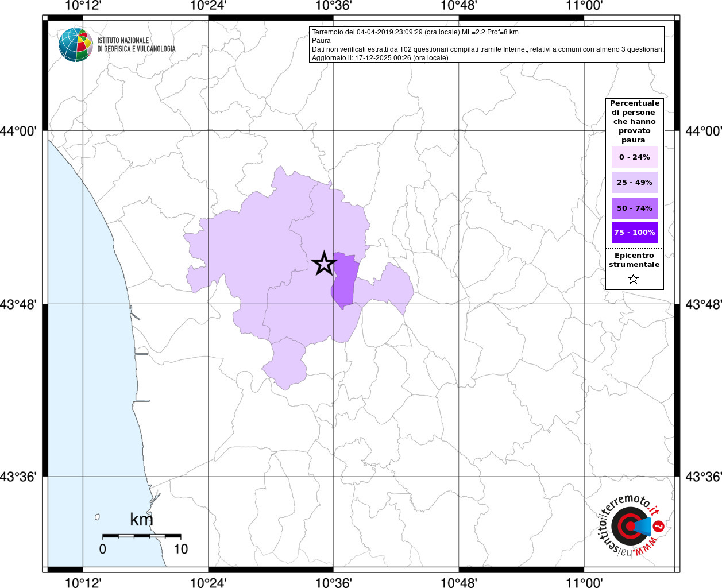
Task: Click the 'Percentuale di persone' legend title
Action: 634,121
